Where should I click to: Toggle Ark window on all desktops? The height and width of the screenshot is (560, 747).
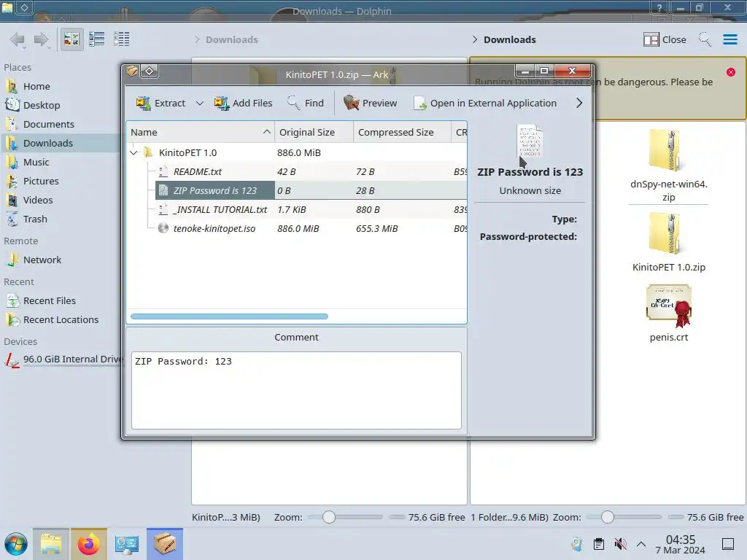pyautogui.click(x=149, y=71)
